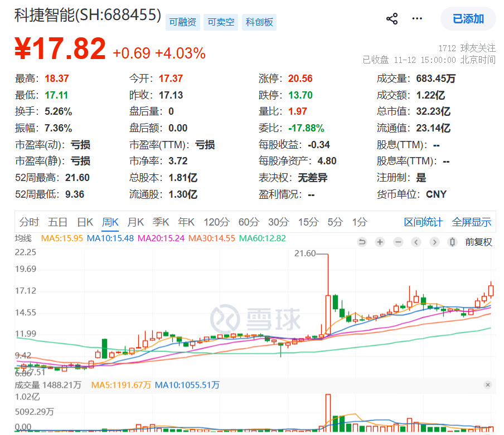This screenshot has width=504, height=435.
Task: Click the 最高 value 18.37
Action: [56, 79]
